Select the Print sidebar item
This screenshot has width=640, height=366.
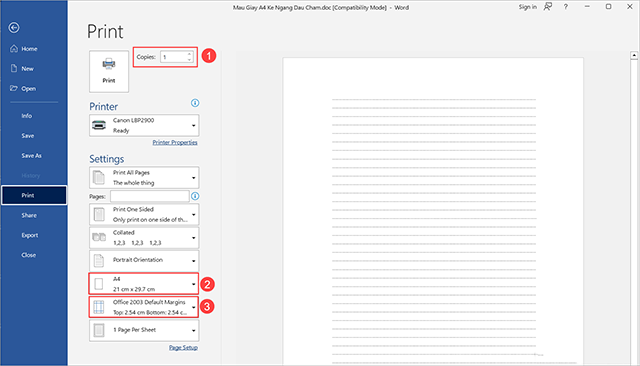(x=34, y=195)
